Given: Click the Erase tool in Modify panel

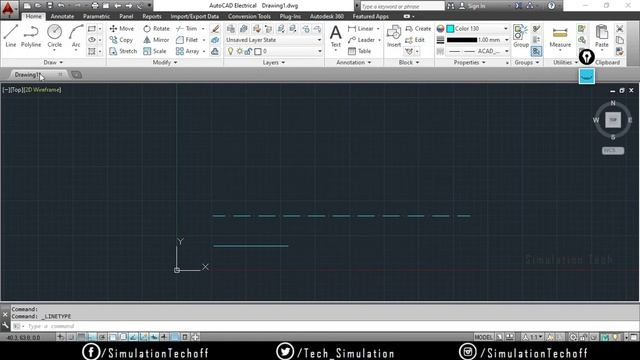Looking at the screenshot, I should click(215, 29).
